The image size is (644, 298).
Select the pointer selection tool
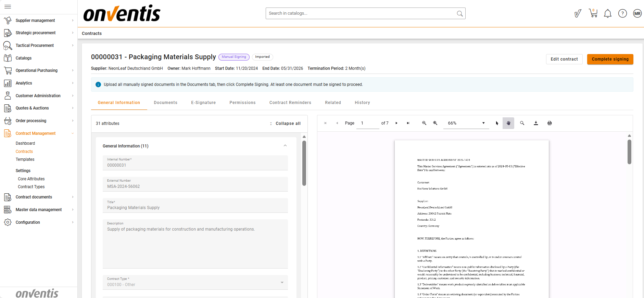(497, 123)
